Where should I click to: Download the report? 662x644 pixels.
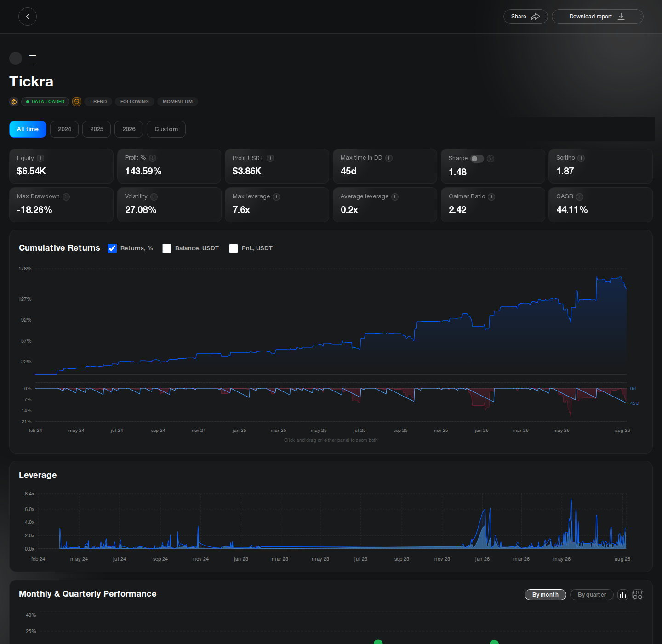coord(597,17)
